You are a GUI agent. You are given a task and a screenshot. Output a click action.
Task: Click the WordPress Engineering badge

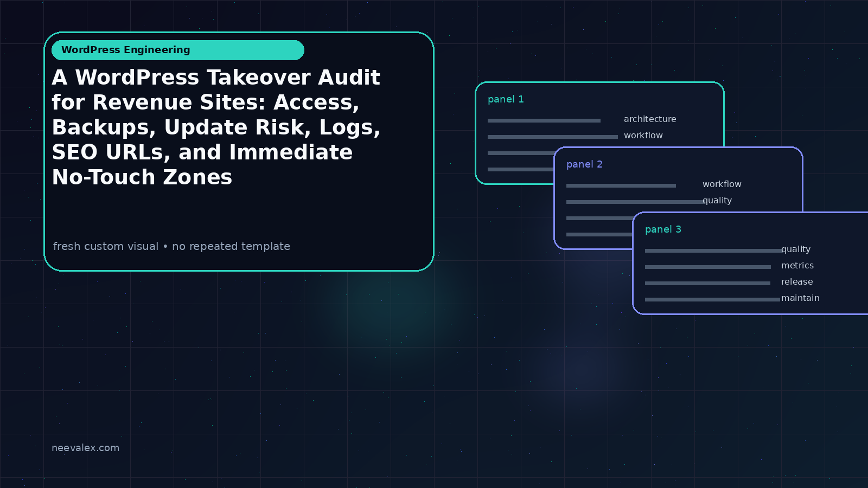point(178,50)
